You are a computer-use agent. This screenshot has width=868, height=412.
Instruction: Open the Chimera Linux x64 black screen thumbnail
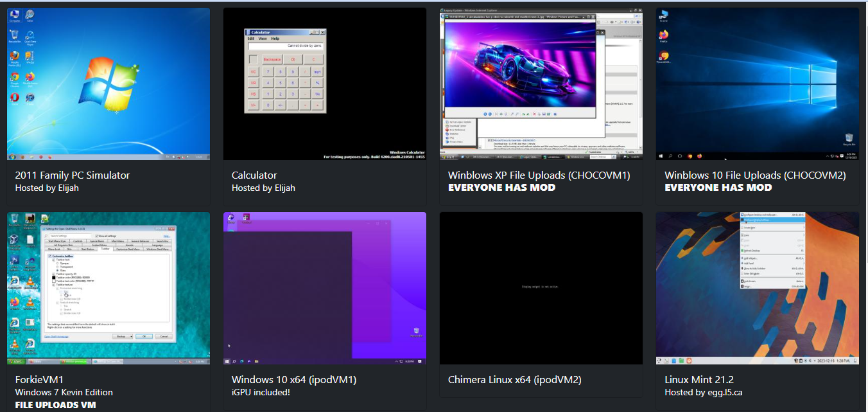tap(541, 288)
